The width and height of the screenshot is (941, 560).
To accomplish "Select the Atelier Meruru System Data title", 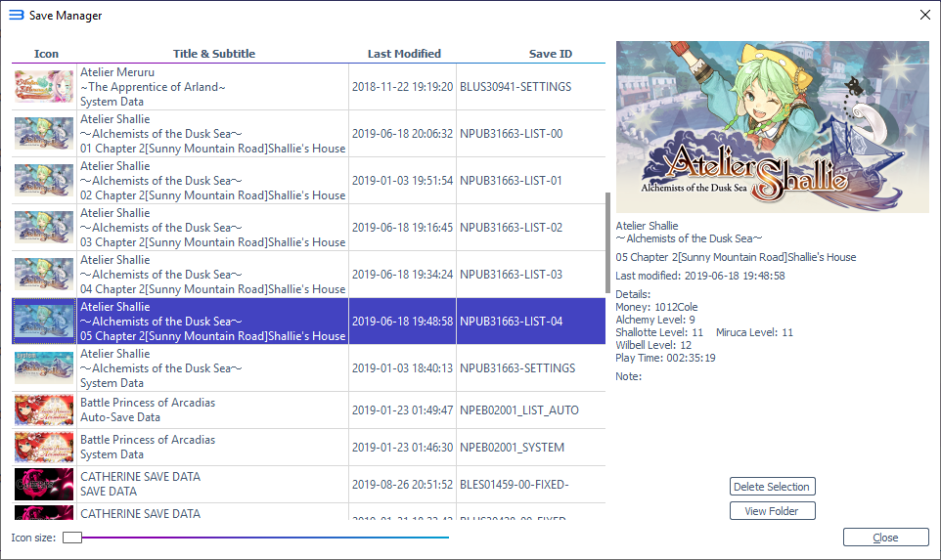I will (213, 86).
